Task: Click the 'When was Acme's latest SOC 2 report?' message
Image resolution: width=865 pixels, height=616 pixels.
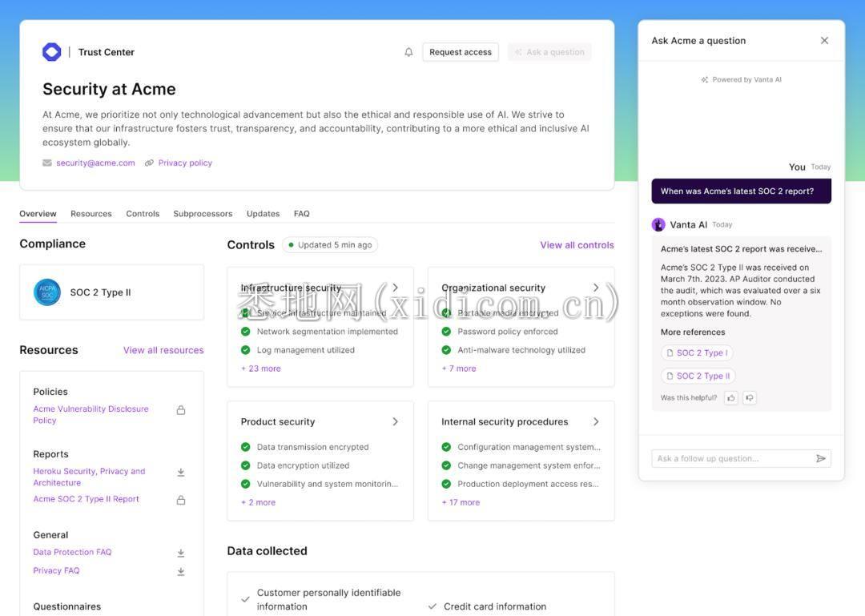Action: tap(742, 191)
